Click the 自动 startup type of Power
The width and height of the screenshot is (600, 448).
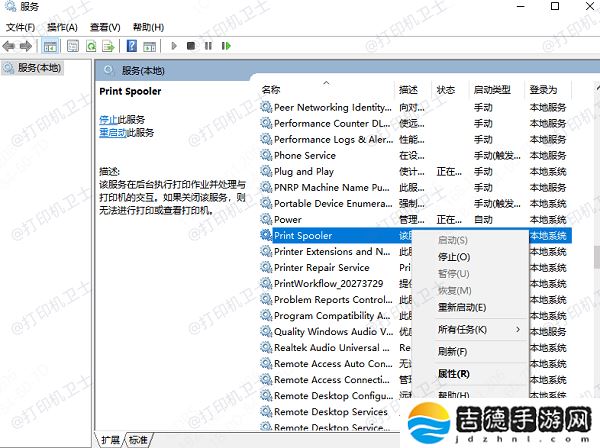pyautogui.click(x=483, y=219)
